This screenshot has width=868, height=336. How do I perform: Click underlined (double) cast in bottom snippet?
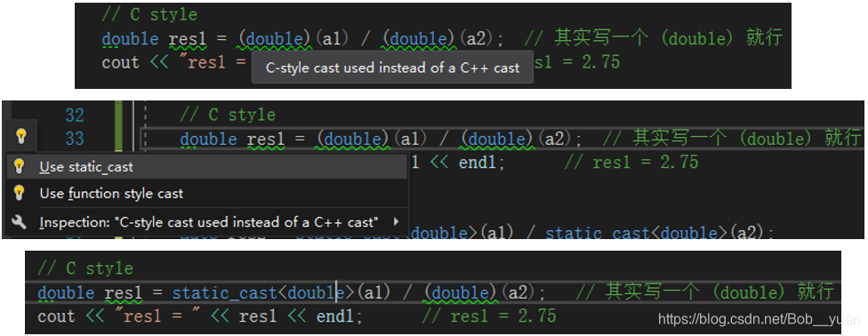point(461,292)
